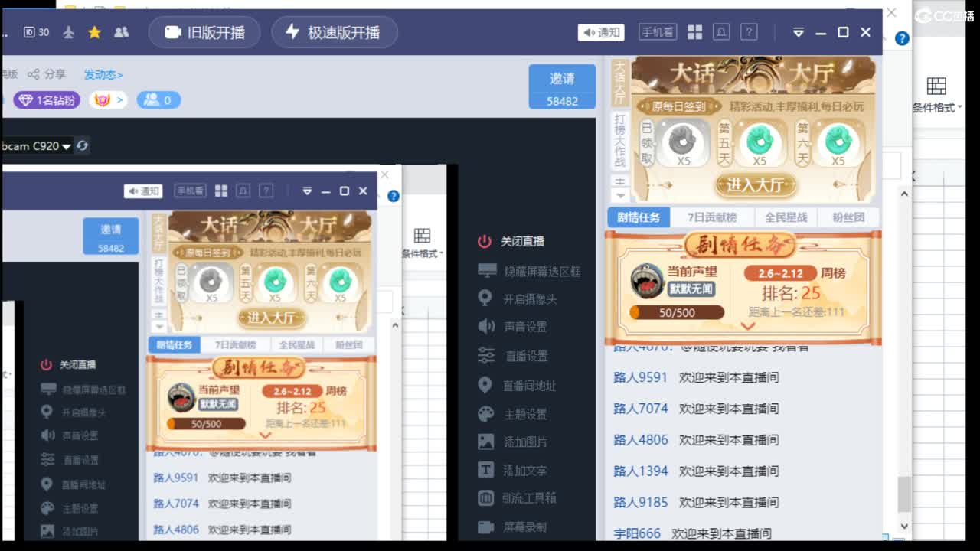The width and height of the screenshot is (980, 551).
Task: Start 屏幕录制 from the main side menu
Action: pos(512,527)
